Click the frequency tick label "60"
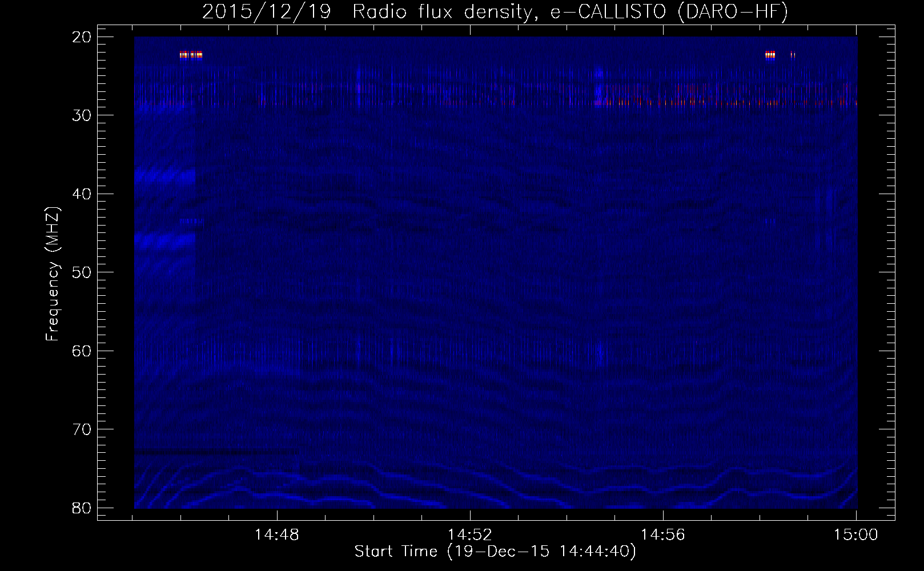Image resolution: width=924 pixels, height=571 pixels. [x=82, y=351]
